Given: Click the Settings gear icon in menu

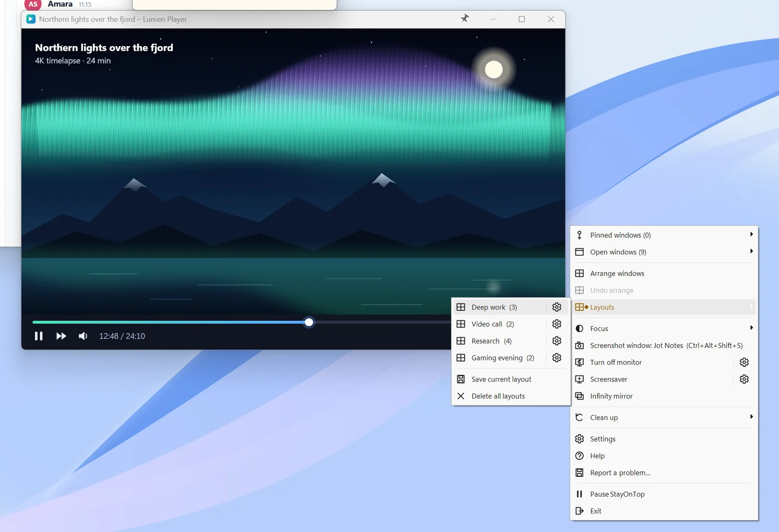Looking at the screenshot, I should click(580, 439).
